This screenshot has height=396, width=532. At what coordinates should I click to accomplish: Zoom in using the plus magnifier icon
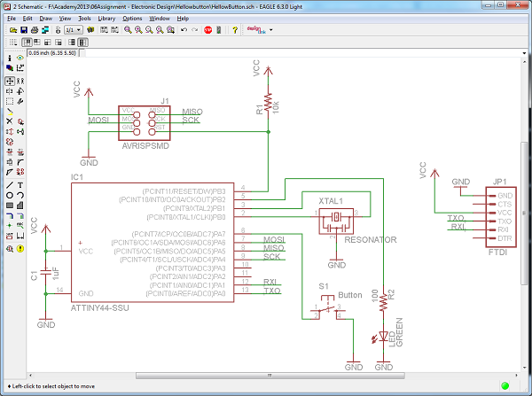click(x=138, y=30)
